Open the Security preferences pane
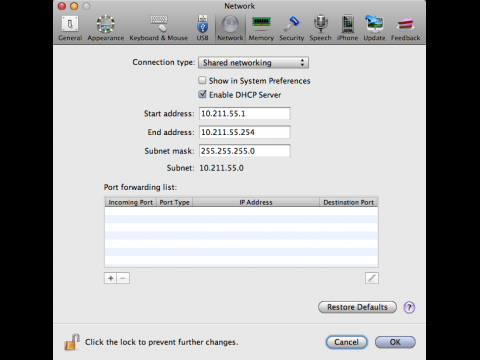The height and width of the screenshot is (360, 480). coord(292,29)
